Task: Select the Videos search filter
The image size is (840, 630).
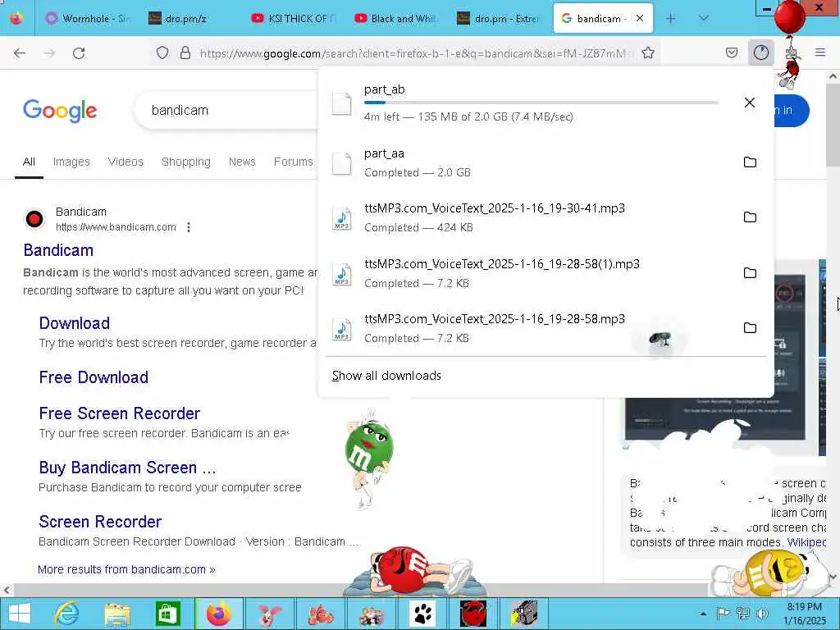Action: [x=126, y=162]
